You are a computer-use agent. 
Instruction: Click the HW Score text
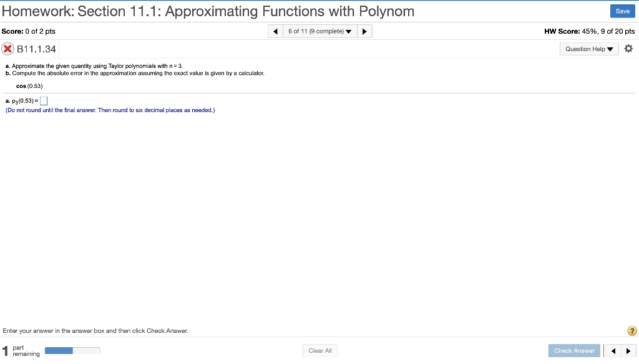pyautogui.click(x=589, y=31)
